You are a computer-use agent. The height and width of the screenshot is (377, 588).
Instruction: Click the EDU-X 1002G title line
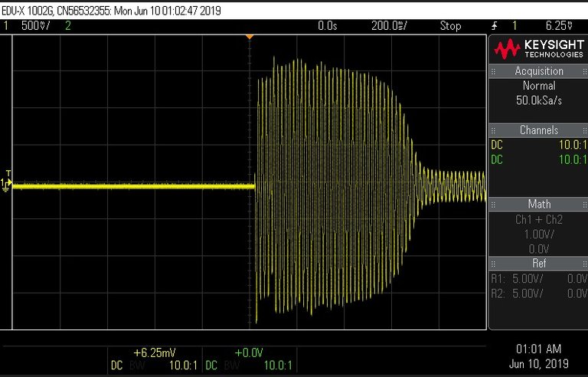[111, 11]
